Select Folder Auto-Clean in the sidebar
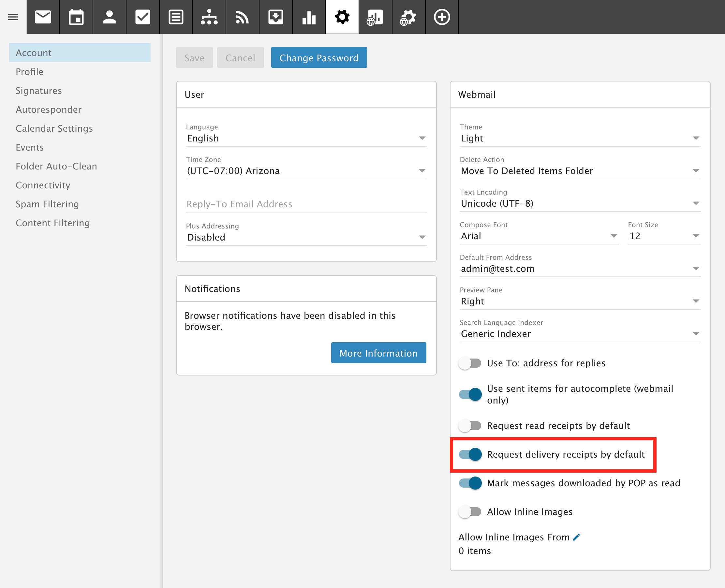Image resolution: width=725 pixels, height=588 pixels. pyautogui.click(x=80, y=166)
